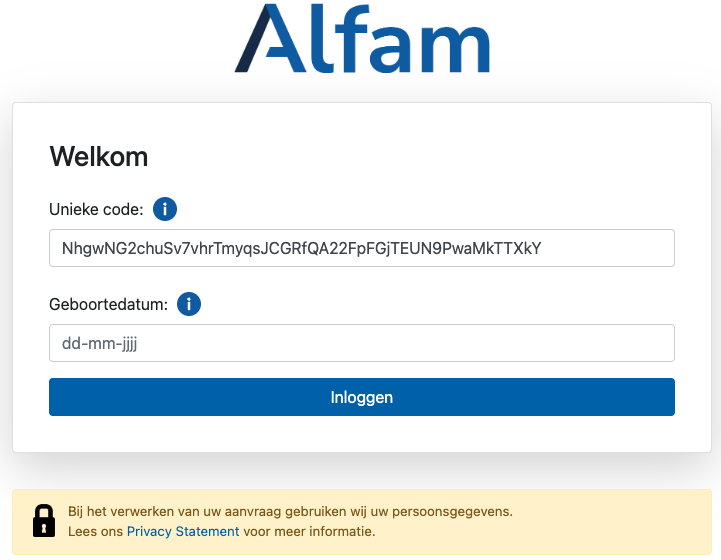The image size is (721, 560).
Task: Click the "Unieke code:" label
Action: pyautogui.click(x=96, y=209)
